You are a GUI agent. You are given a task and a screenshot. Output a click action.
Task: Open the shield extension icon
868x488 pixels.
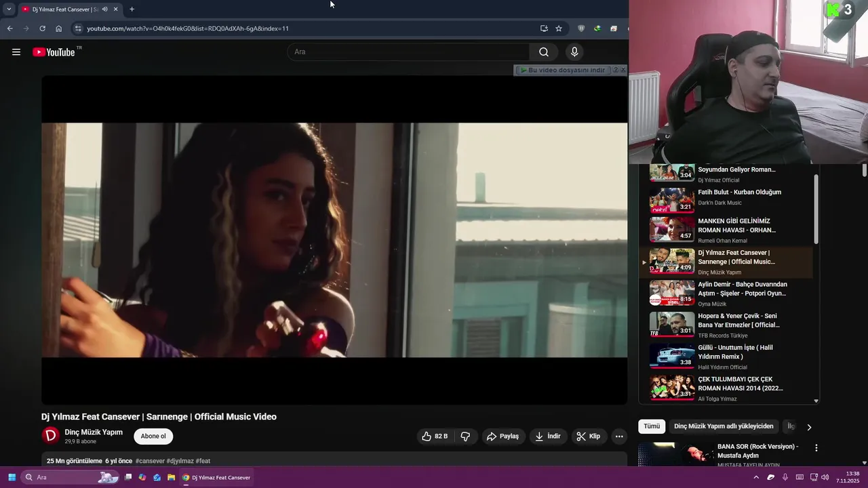(581, 28)
